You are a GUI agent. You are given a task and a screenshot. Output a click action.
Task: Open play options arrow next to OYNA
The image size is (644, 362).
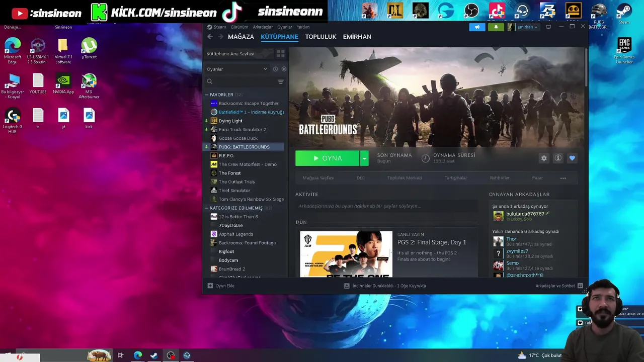[364, 158]
